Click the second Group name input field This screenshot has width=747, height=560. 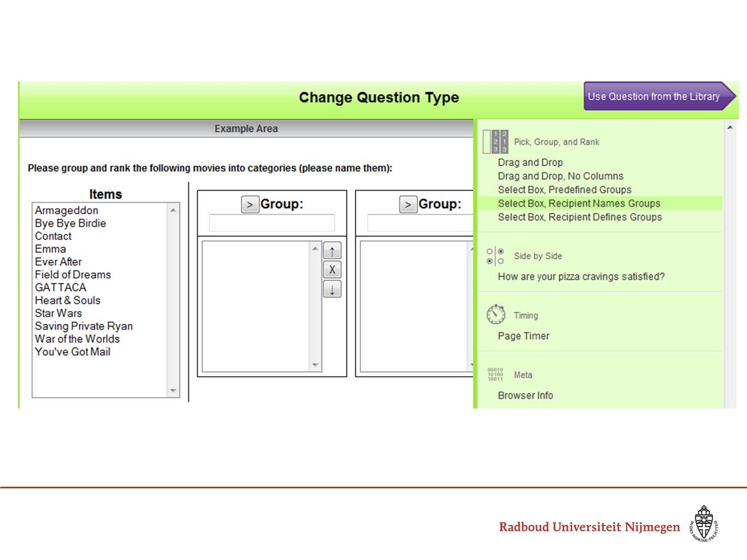pos(420,223)
